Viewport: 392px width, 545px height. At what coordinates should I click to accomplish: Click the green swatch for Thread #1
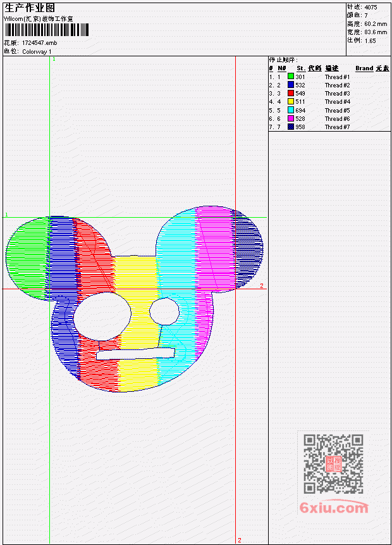[291, 77]
